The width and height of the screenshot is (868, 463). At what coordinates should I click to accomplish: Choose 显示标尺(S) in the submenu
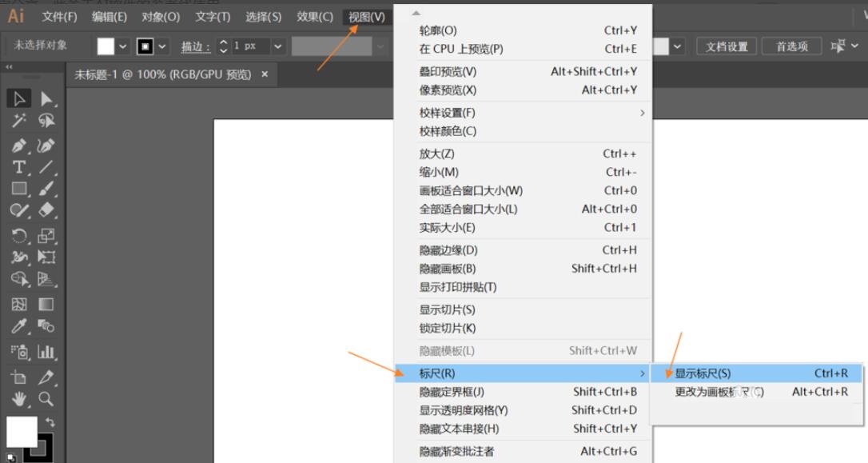(757, 373)
